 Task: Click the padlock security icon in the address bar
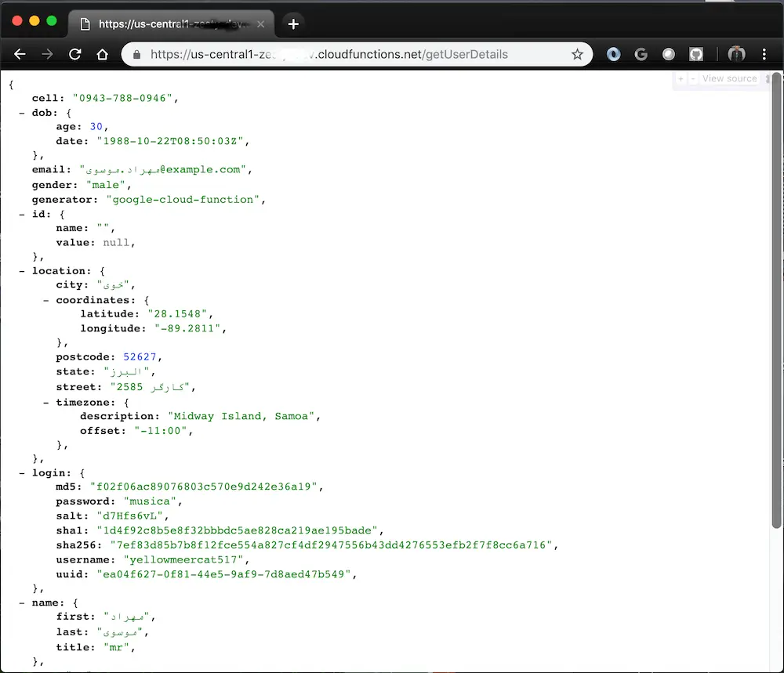(x=136, y=54)
